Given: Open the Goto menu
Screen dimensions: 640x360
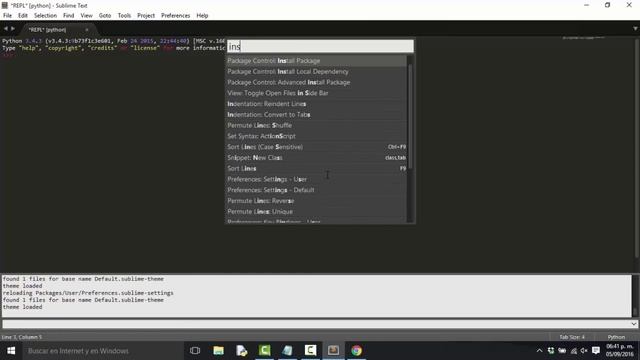Looking at the screenshot, I should 105,16.
